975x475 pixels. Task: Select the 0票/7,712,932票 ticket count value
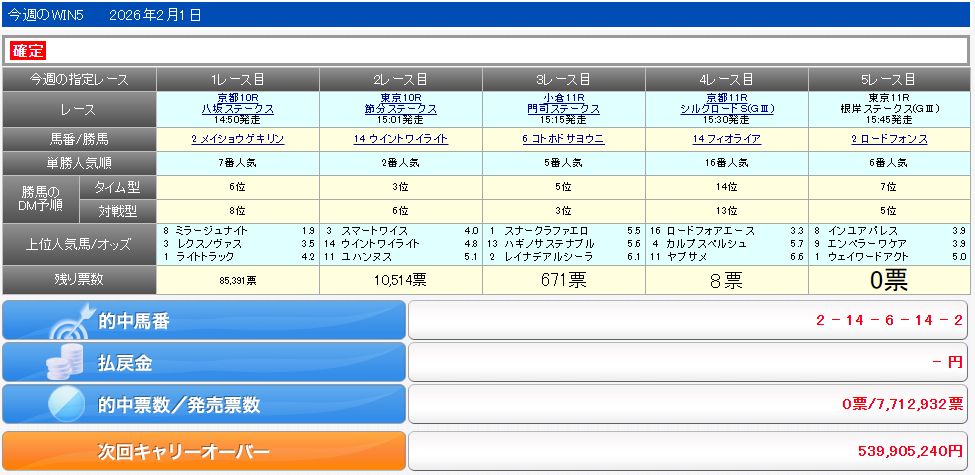pos(903,404)
